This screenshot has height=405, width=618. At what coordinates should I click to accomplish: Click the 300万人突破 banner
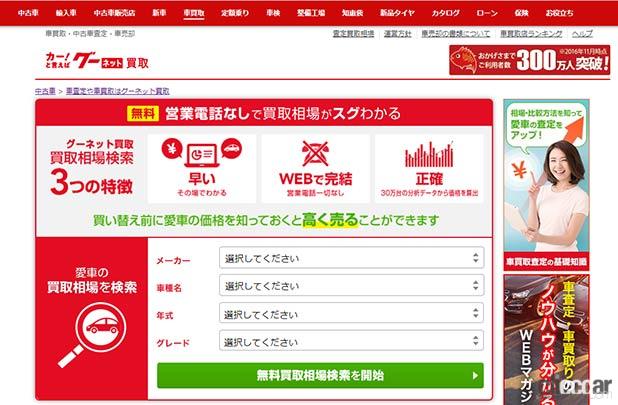click(529, 60)
